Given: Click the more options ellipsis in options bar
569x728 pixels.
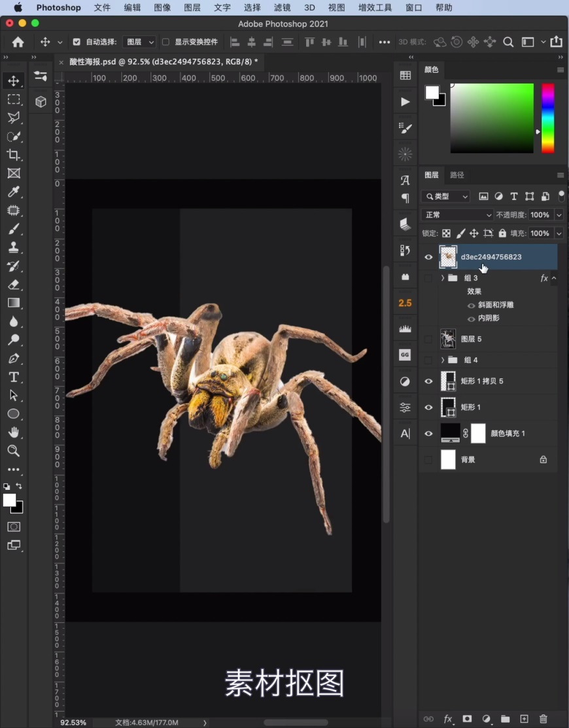Looking at the screenshot, I should pos(385,43).
